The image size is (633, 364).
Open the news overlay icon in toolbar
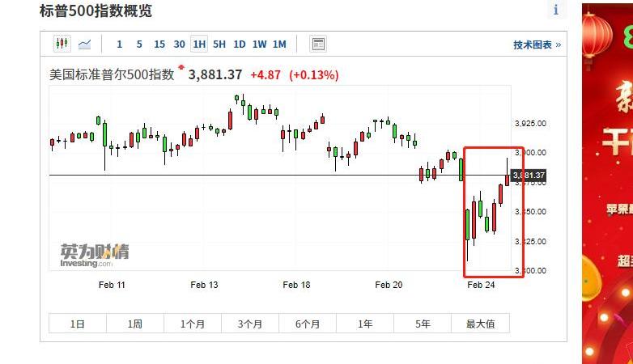tap(318, 44)
